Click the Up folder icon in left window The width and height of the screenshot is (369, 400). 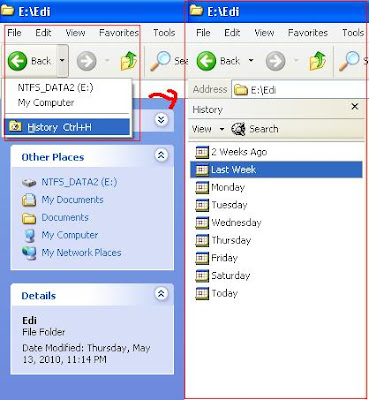point(129,61)
